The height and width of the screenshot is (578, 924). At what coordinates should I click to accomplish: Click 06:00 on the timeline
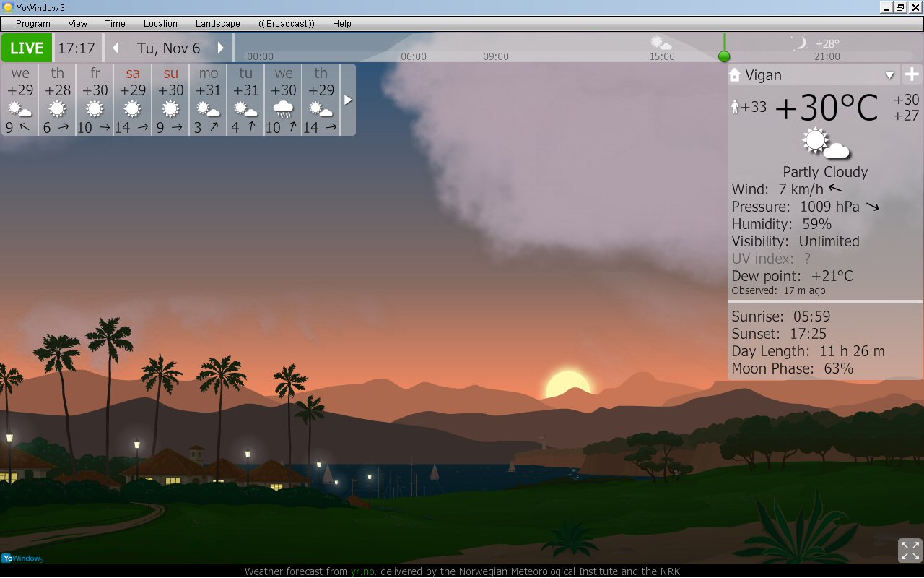(414, 56)
